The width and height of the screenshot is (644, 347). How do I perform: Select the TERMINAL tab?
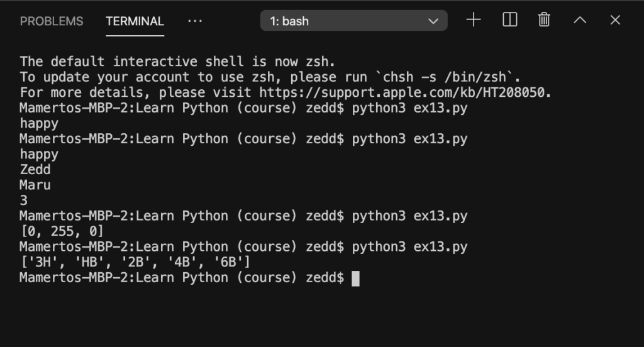[x=135, y=21]
